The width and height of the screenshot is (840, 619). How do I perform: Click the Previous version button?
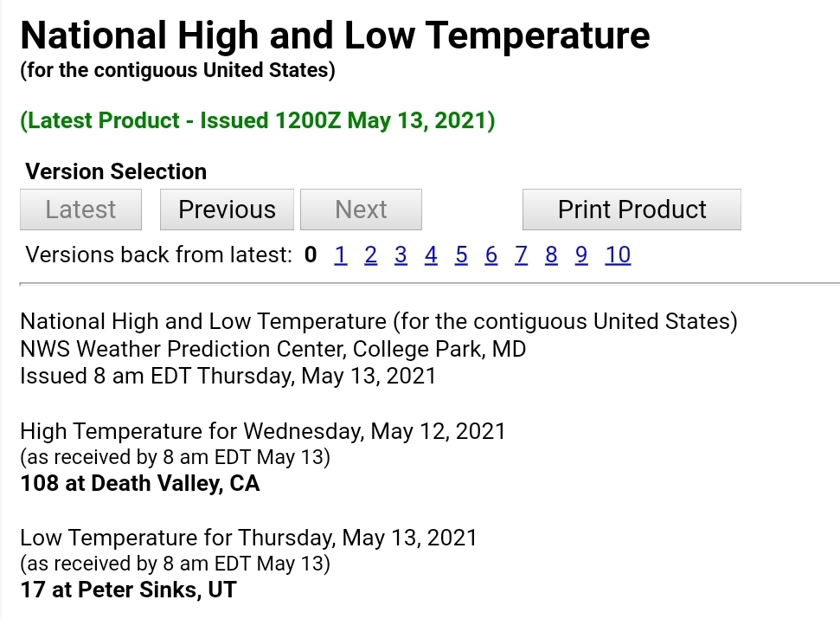pos(227,210)
